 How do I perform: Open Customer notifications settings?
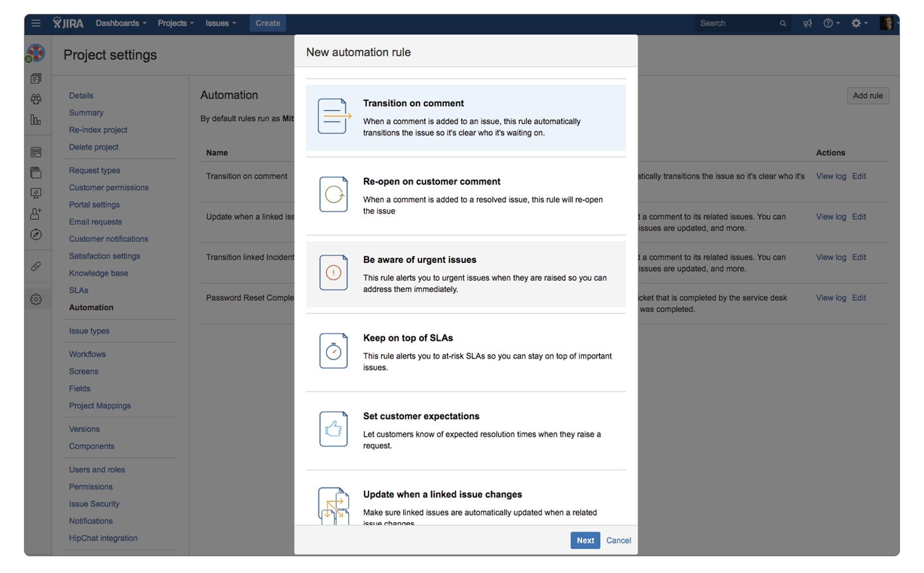click(x=109, y=239)
